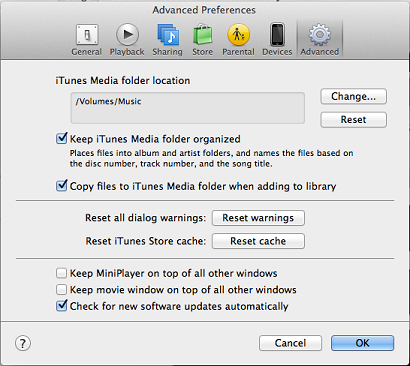This screenshot has height=366, width=410.
Task: Open help with the question mark button
Action: 23,343
